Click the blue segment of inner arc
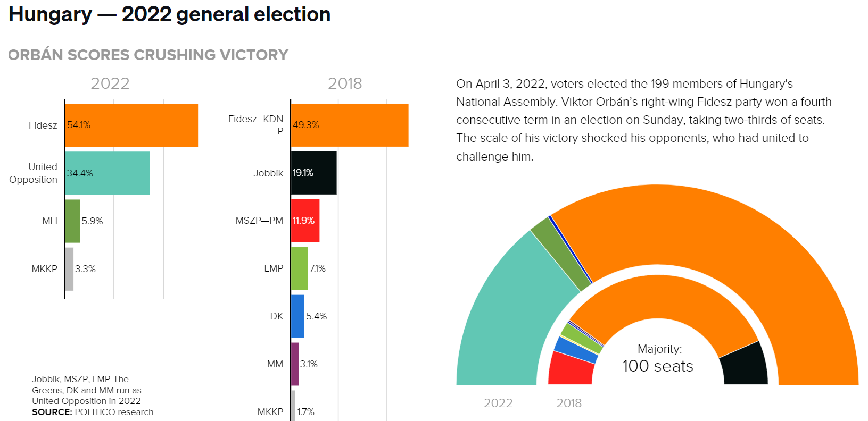The height and width of the screenshot is (421, 868). (x=576, y=350)
